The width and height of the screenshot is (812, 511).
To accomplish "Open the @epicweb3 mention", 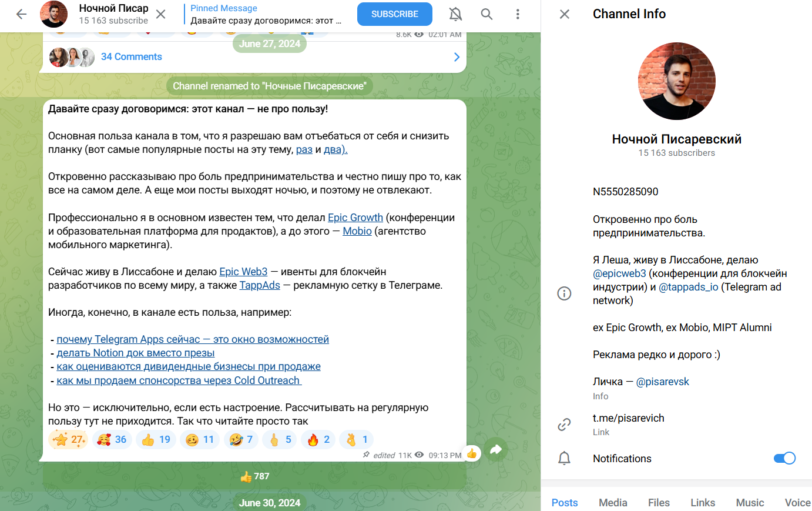I will [x=619, y=273].
